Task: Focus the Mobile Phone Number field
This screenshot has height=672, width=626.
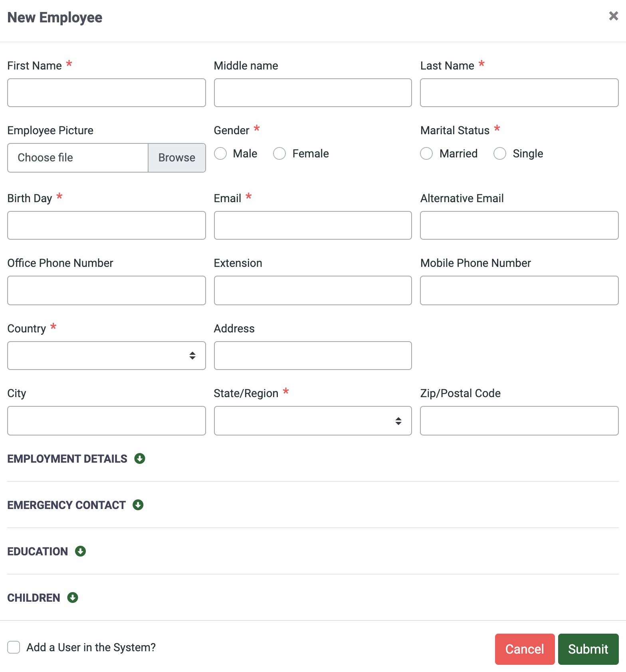Action: click(x=519, y=290)
